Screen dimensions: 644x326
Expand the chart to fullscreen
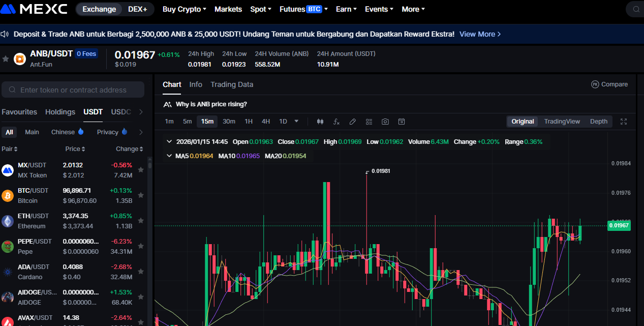tap(624, 122)
